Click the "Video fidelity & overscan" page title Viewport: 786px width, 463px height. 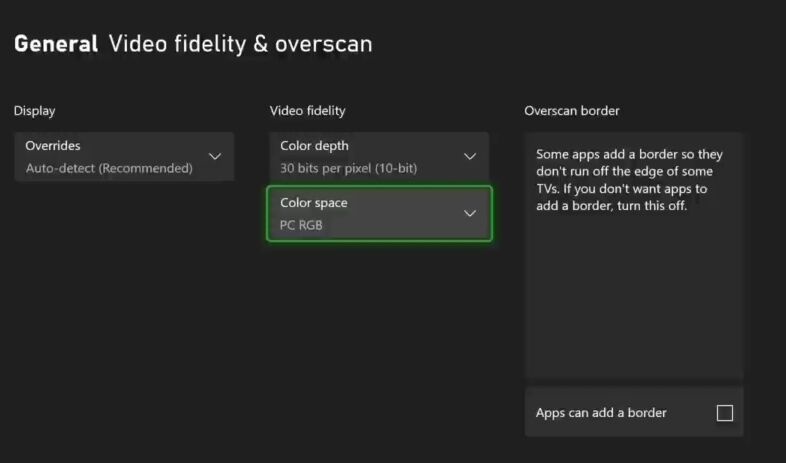pyautogui.click(x=240, y=44)
